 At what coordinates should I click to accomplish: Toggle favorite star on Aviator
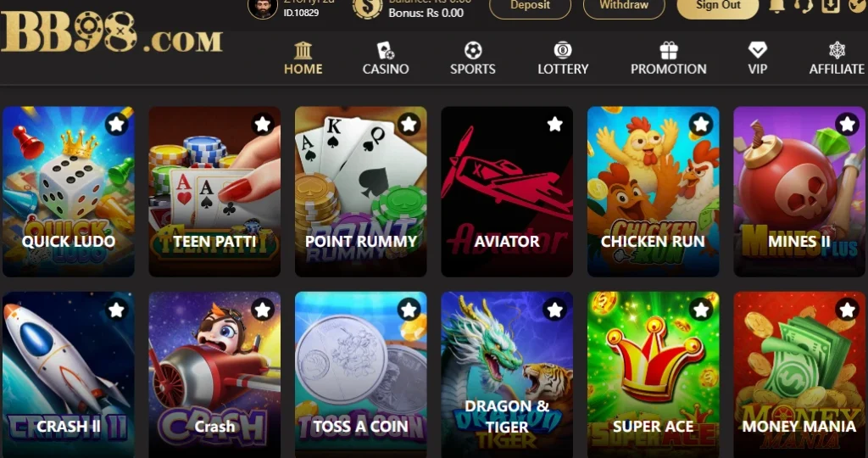(x=554, y=124)
